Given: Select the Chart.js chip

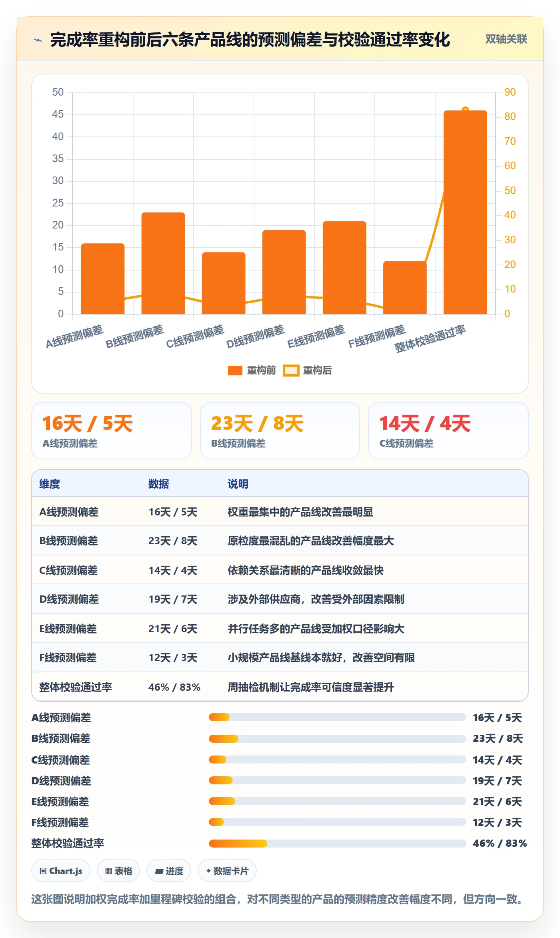Looking at the screenshot, I should (61, 871).
